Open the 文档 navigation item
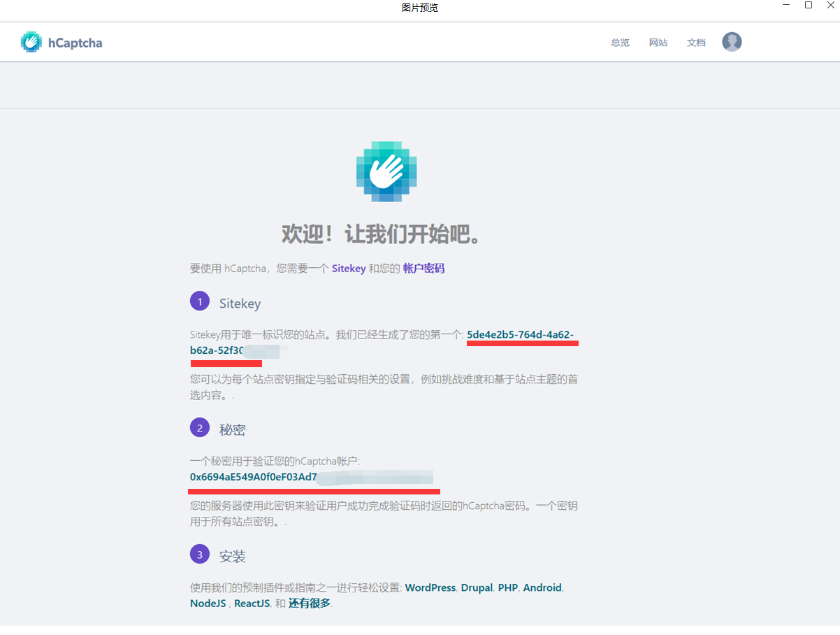Viewport: 840px width, 635px height. [x=696, y=42]
